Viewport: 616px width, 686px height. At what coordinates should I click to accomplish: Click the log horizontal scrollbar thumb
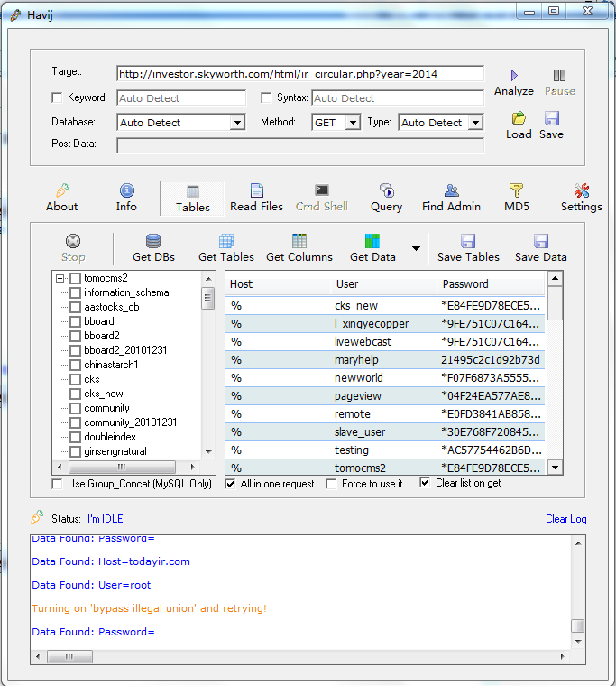(69, 656)
